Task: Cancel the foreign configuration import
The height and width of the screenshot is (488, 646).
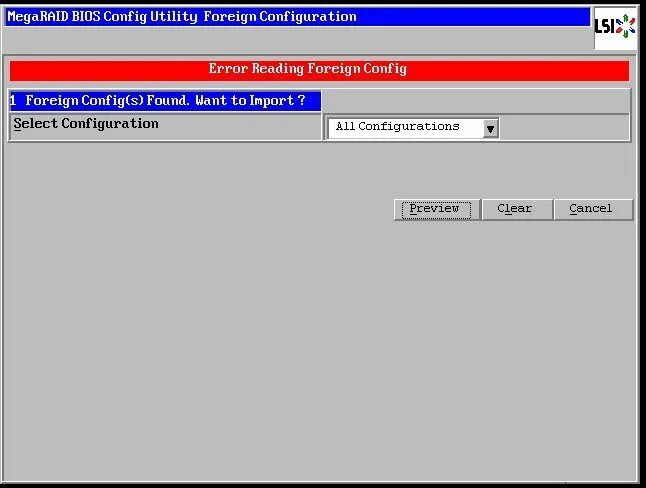Action: [x=593, y=209]
